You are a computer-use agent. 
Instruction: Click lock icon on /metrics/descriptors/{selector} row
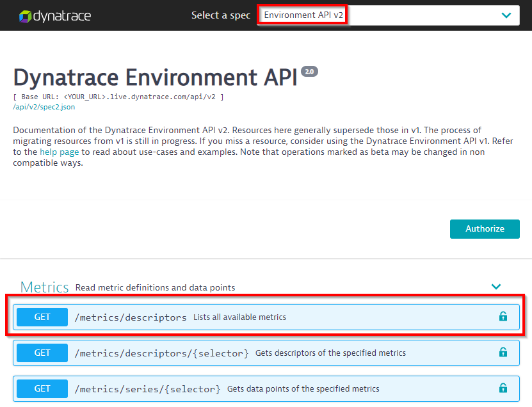(503, 352)
